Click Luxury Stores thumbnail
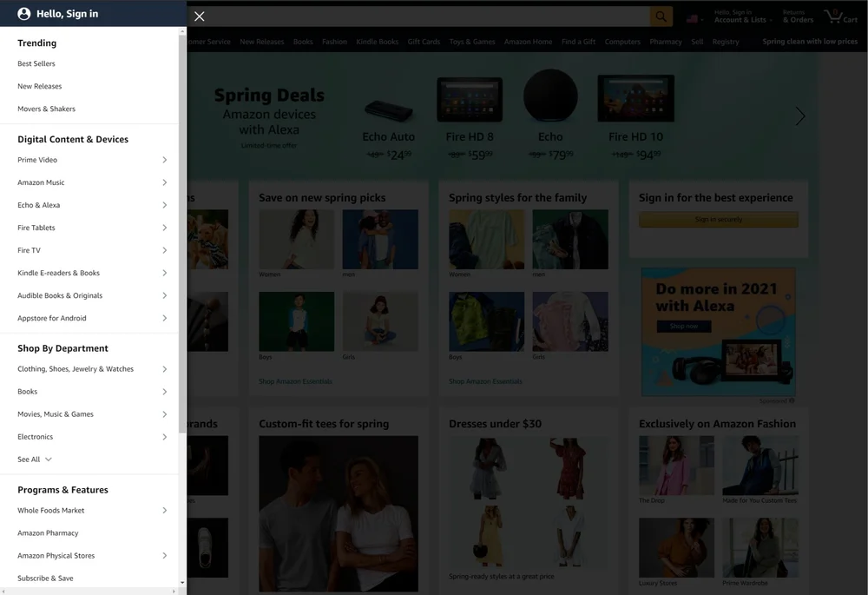 tap(676, 548)
